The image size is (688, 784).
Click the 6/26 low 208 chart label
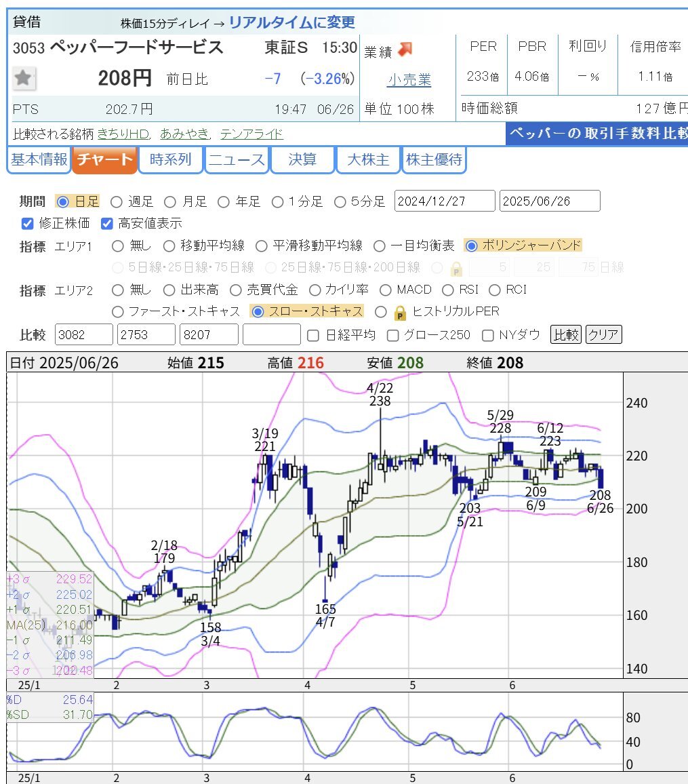point(600,502)
